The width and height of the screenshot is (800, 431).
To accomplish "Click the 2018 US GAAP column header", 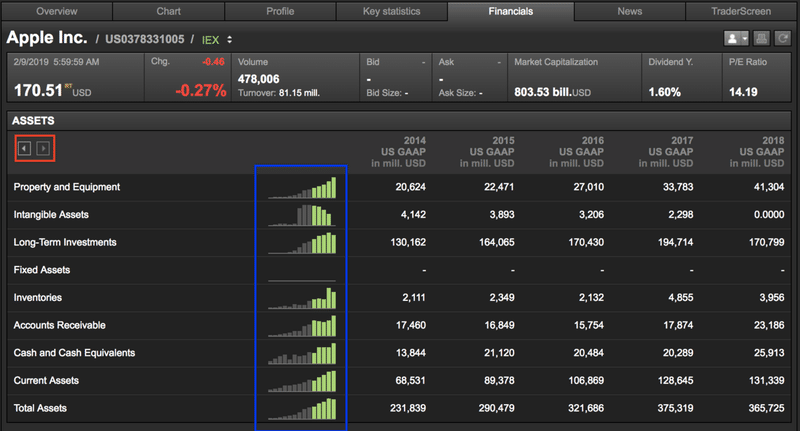I will [x=757, y=151].
